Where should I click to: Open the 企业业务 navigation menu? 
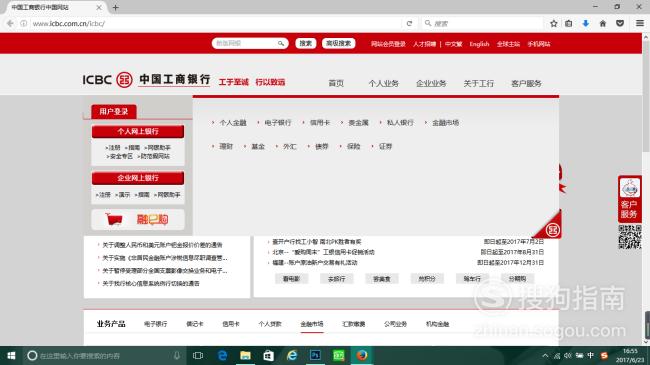point(431,83)
